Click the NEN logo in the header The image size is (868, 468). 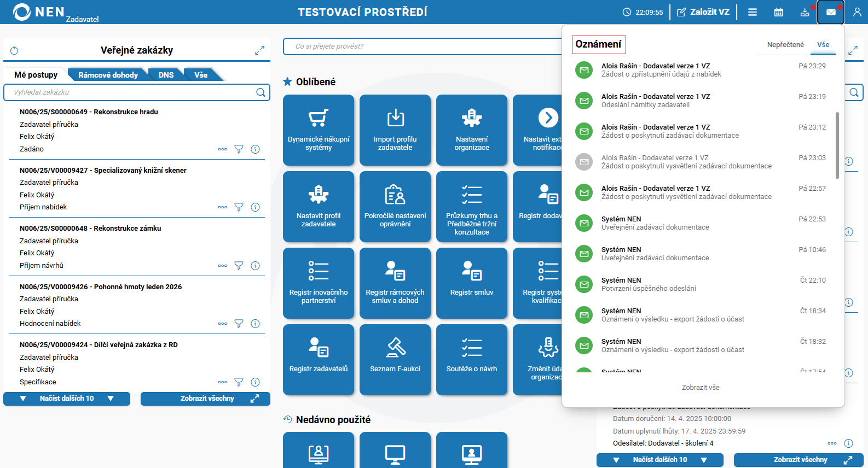39,12
